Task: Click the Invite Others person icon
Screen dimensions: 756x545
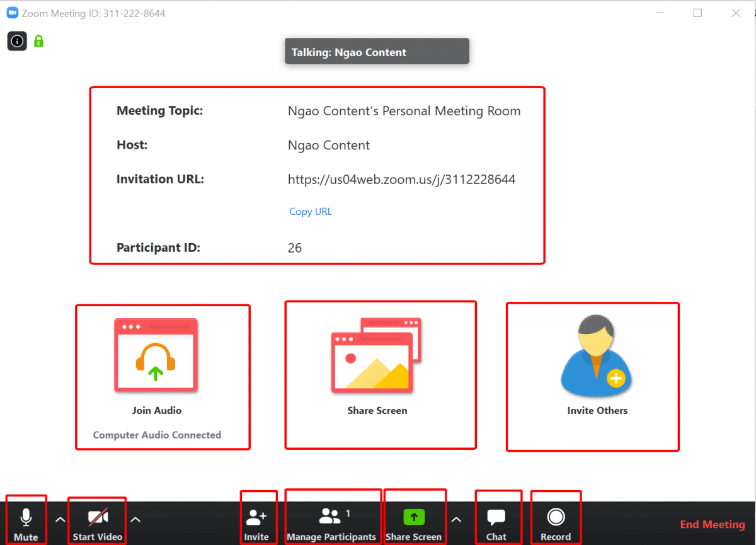Action: [x=596, y=355]
